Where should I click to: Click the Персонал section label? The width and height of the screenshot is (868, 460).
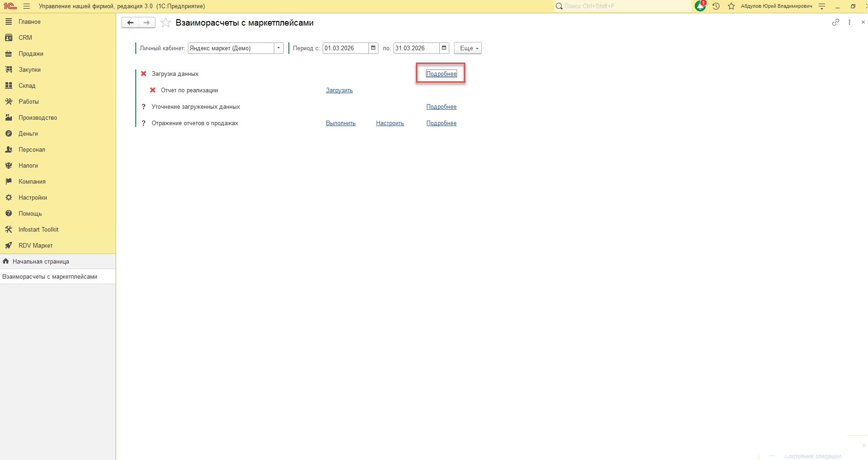pos(32,149)
